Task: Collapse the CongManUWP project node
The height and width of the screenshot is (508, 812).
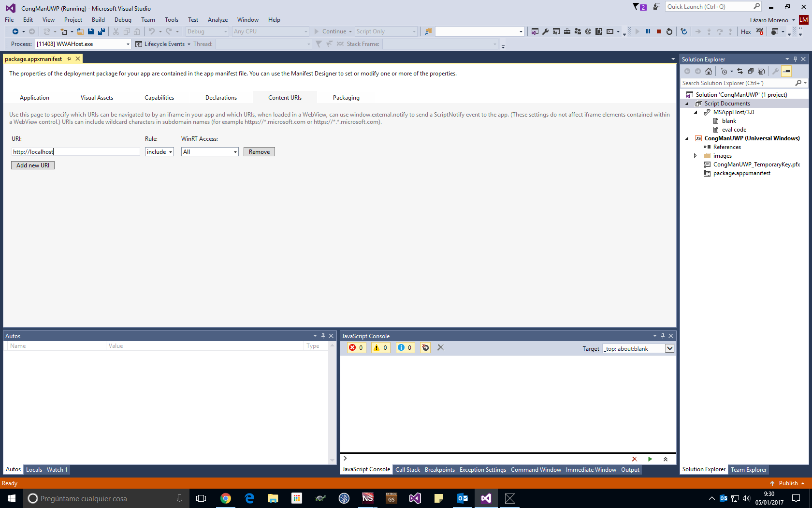Action: click(687, 138)
